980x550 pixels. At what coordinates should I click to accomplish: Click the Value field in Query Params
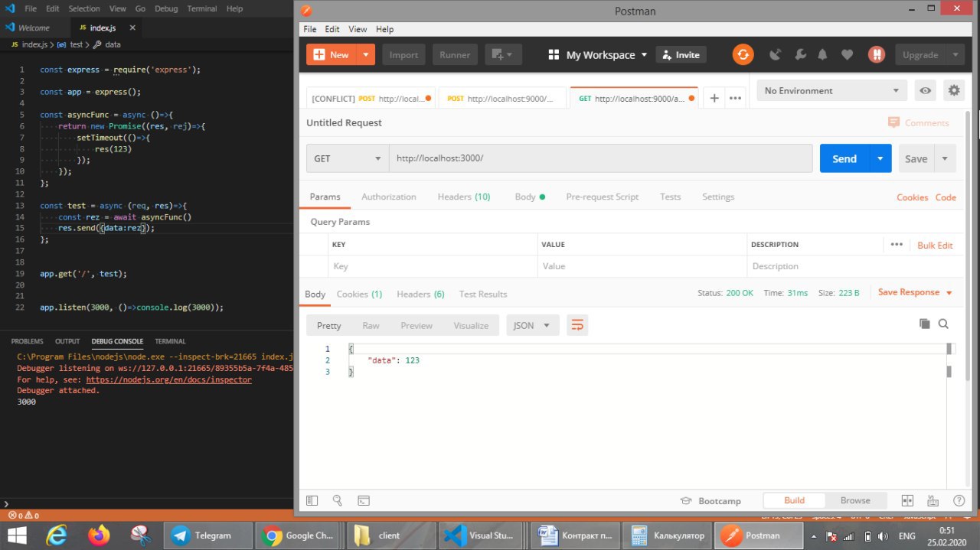pyautogui.click(x=642, y=266)
